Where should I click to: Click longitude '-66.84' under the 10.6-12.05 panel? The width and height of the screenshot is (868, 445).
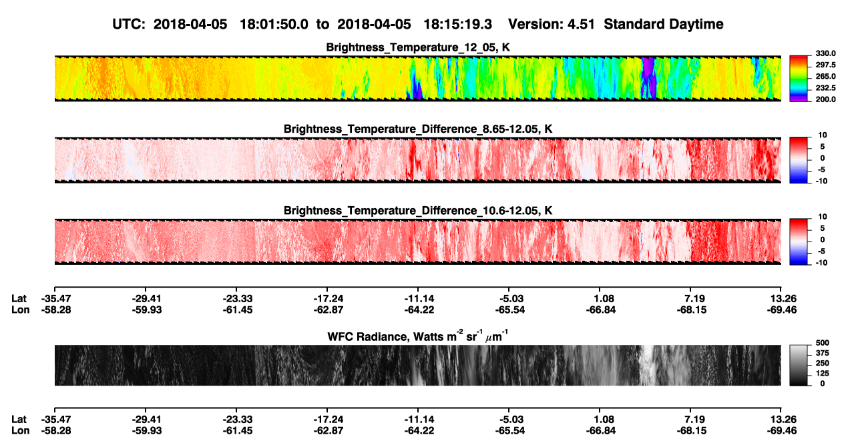point(600,310)
